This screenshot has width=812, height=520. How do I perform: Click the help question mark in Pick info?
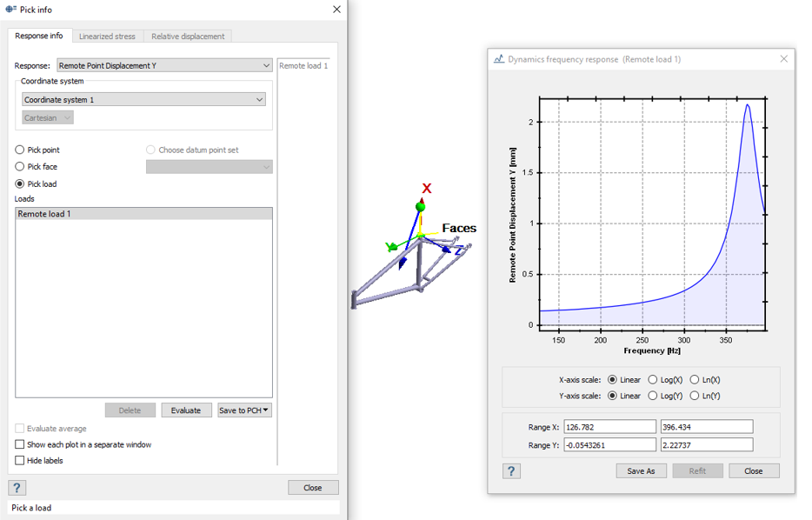(x=17, y=488)
